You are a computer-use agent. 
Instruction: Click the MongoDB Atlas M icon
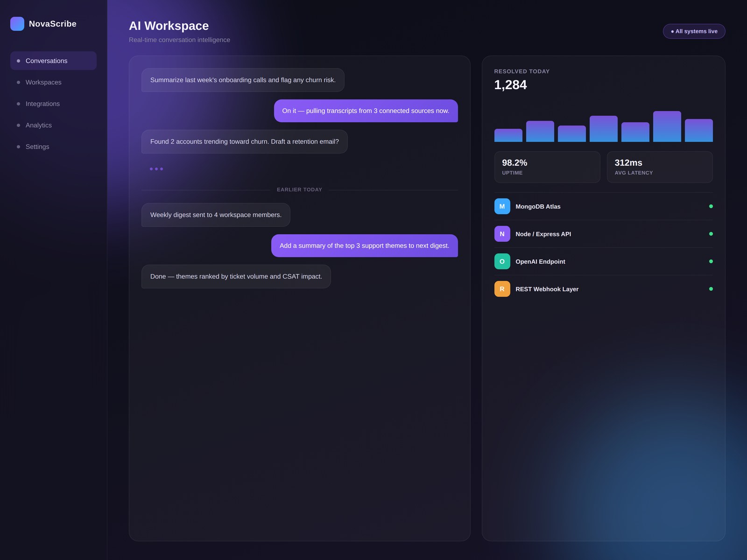502,206
